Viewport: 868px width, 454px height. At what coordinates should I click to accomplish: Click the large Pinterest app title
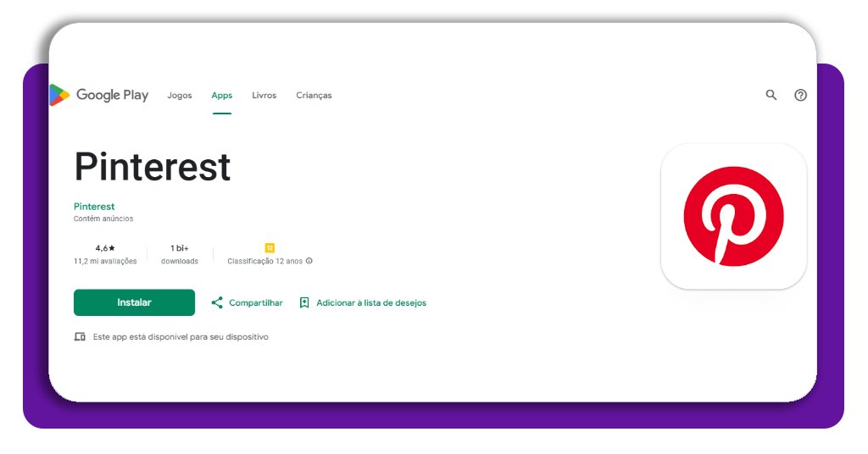153,167
